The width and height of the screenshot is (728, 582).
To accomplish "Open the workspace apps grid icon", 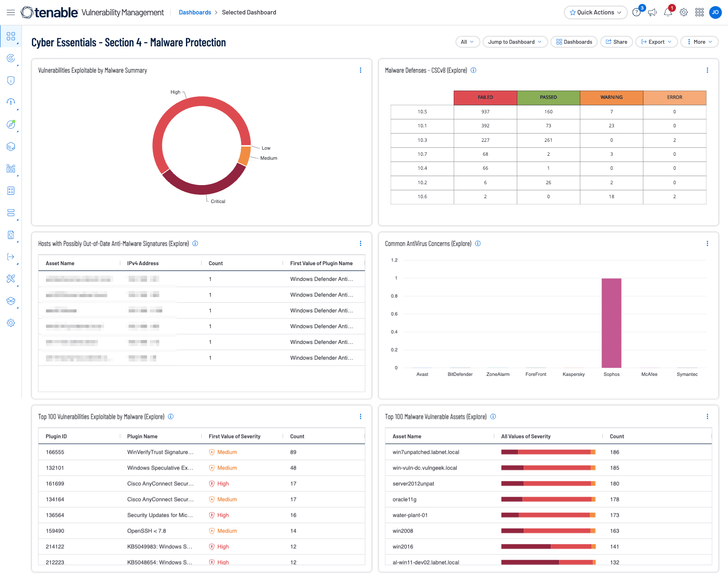I will tap(700, 12).
